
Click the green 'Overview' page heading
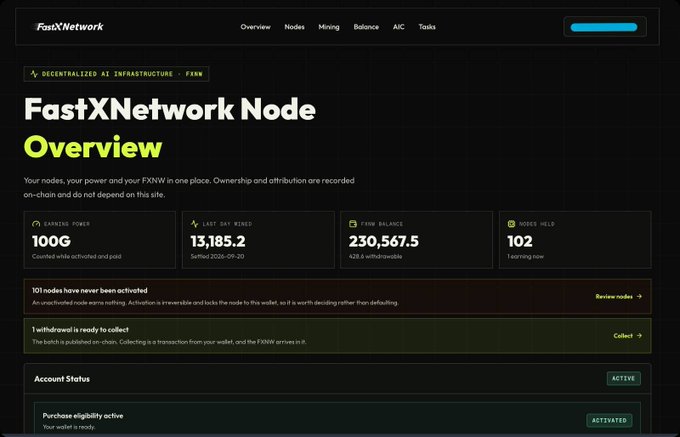point(93,147)
